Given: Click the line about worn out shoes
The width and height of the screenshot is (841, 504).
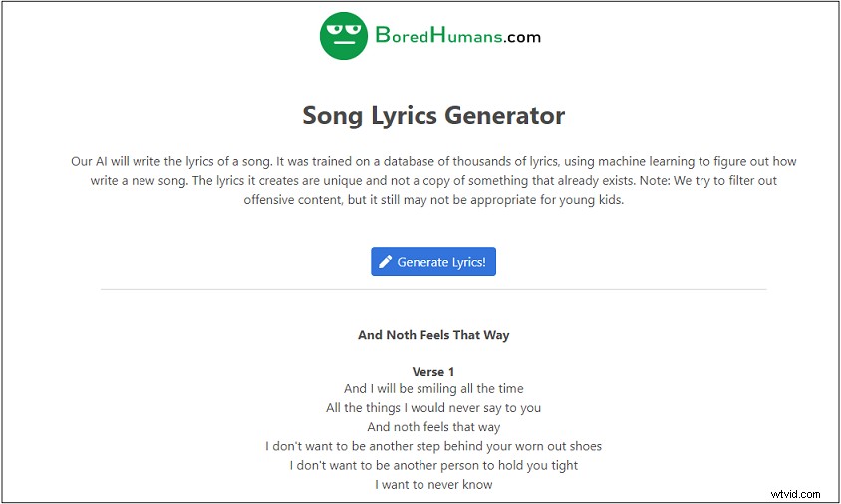Looking at the screenshot, I should coord(433,446).
